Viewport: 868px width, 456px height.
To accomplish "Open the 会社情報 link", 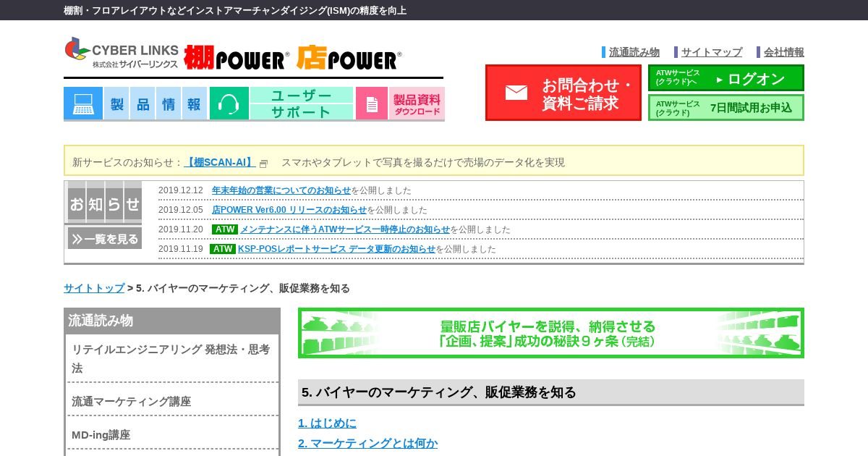I will [784, 52].
